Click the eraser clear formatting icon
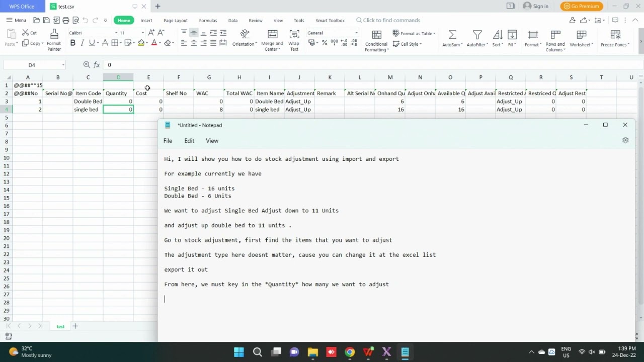Image resolution: width=644 pixels, height=362 pixels. tap(168, 43)
